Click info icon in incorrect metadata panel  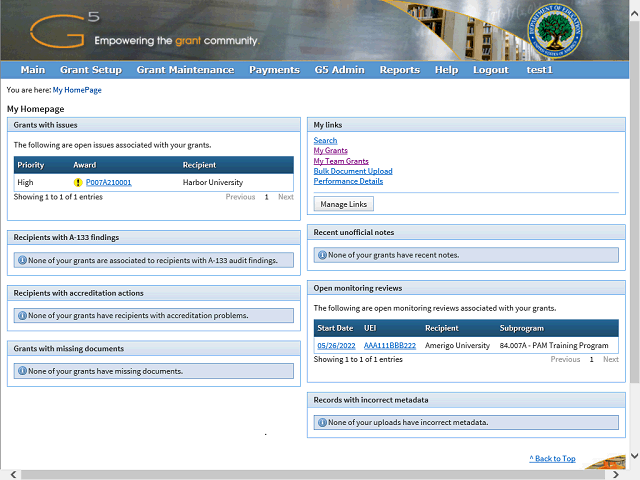coord(322,422)
